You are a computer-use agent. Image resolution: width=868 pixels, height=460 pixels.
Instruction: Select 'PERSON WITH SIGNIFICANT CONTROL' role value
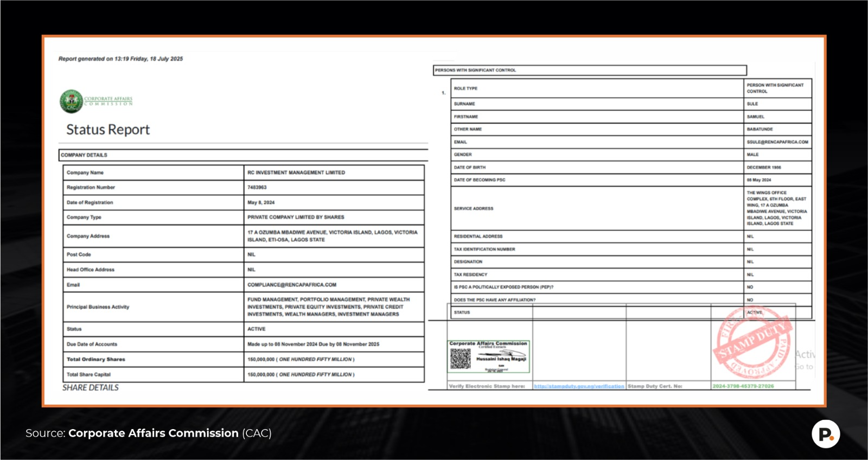click(x=775, y=88)
